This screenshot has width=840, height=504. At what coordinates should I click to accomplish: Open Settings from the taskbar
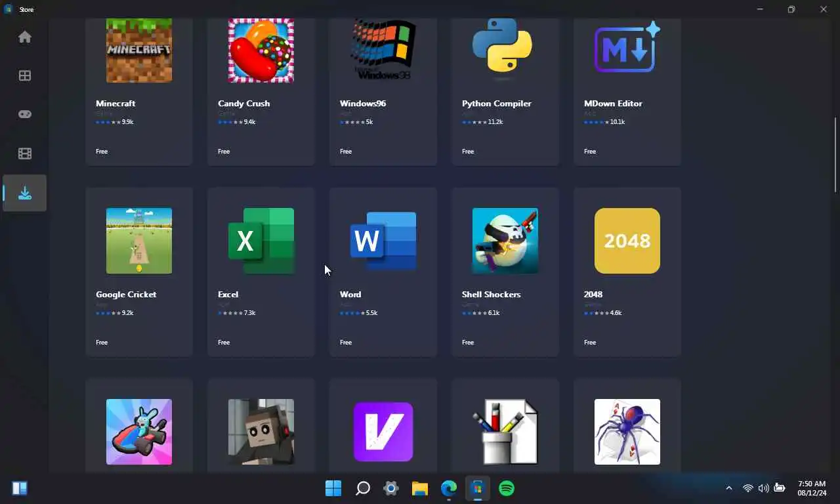pyautogui.click(x=391, y=488)
